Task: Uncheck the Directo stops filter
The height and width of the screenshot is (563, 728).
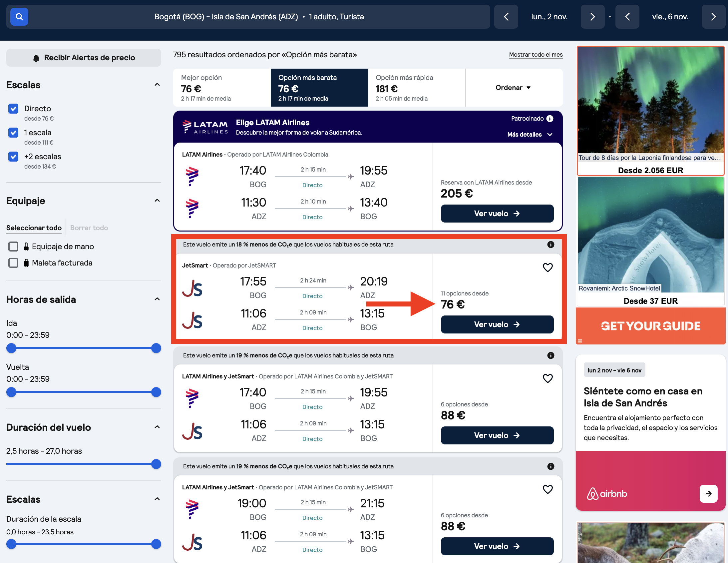Action: pyautogui.click(x=13, y=108)
